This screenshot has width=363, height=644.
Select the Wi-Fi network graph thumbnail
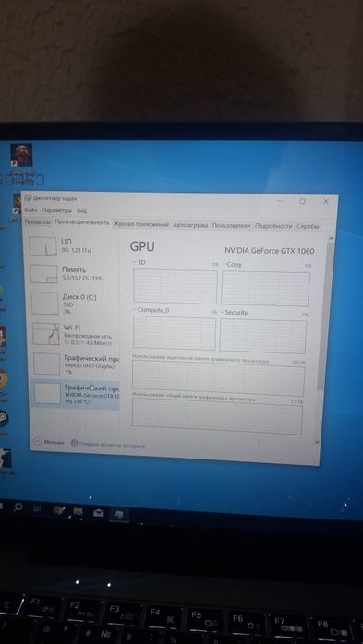(46, 333)
